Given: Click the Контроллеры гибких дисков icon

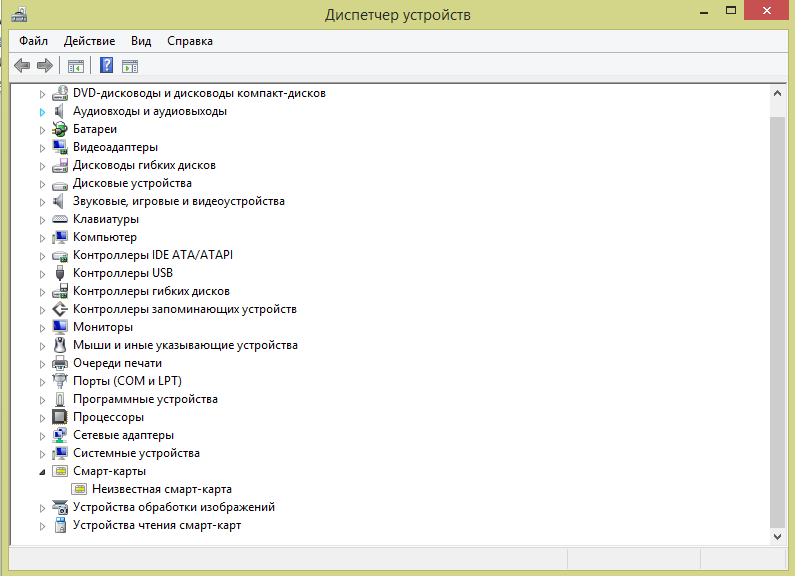Looking at the screenshot, I should pyautogui.click(x=60, y=291).
